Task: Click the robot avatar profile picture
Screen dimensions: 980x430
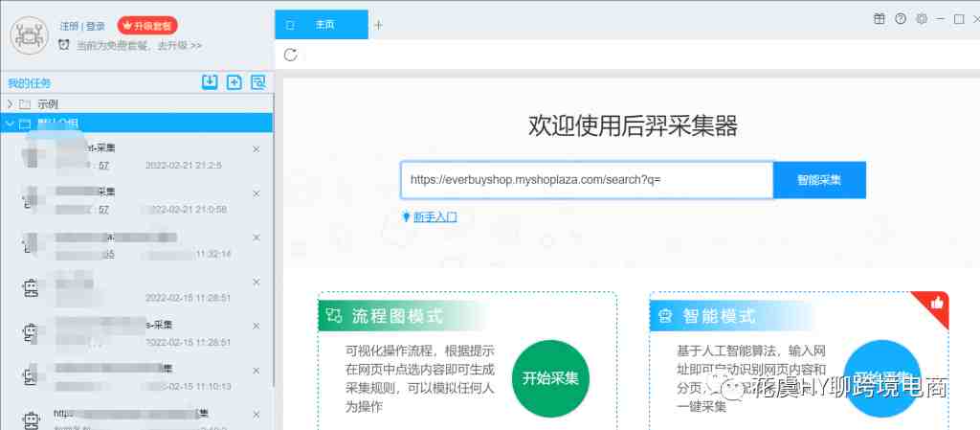Action: point(30,35)
